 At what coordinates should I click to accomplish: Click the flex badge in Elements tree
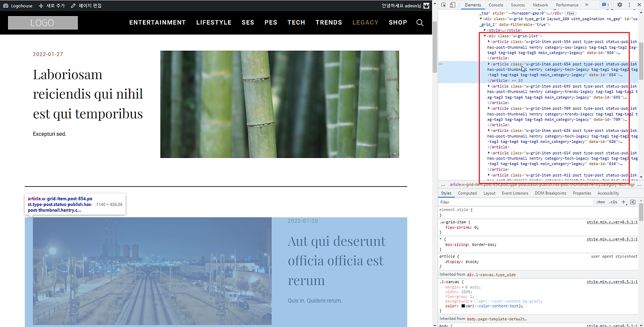point(571,13)
